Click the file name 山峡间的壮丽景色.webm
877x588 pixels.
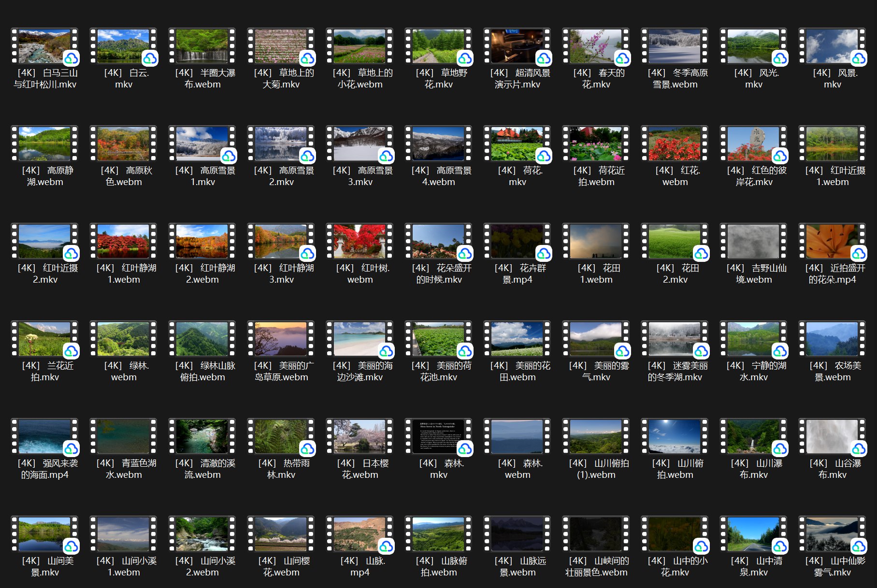point(596,567)
